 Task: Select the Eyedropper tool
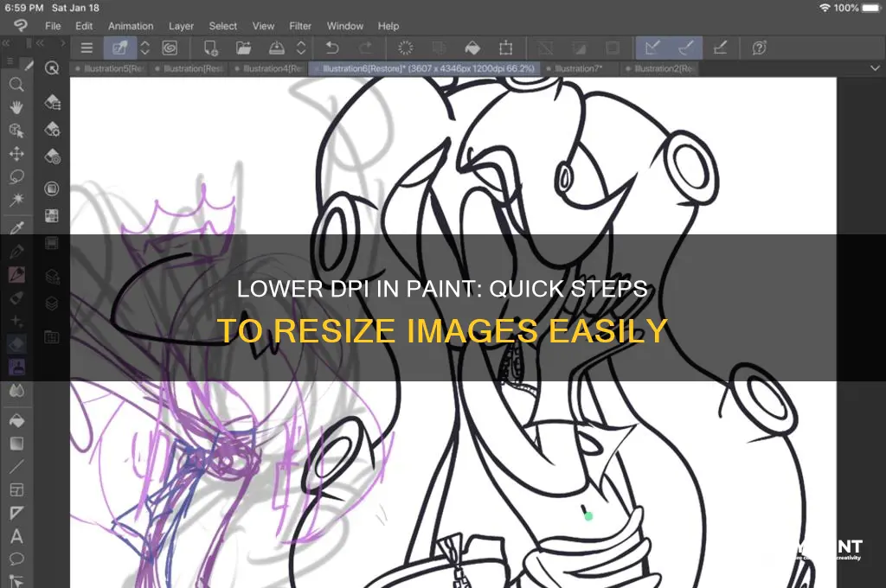[x=16, y=227]
